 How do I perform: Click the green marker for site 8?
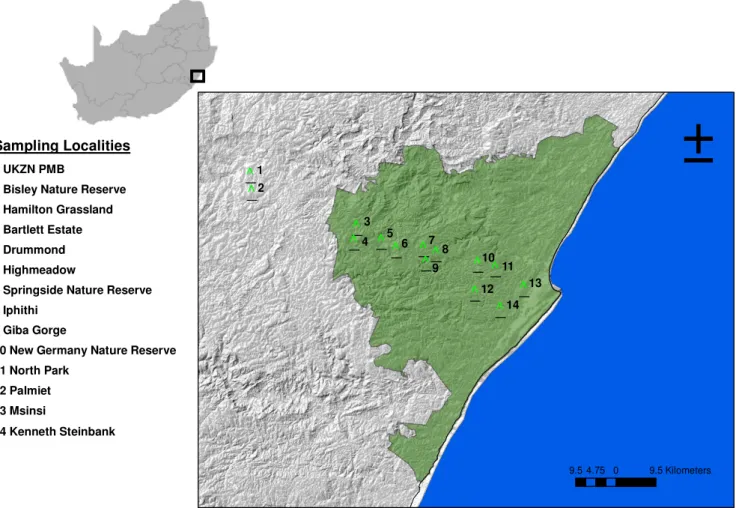point(436,250)
